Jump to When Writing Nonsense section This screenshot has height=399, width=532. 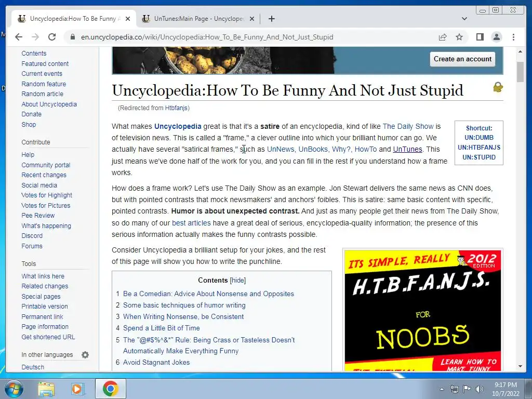(x=183, y=316)
